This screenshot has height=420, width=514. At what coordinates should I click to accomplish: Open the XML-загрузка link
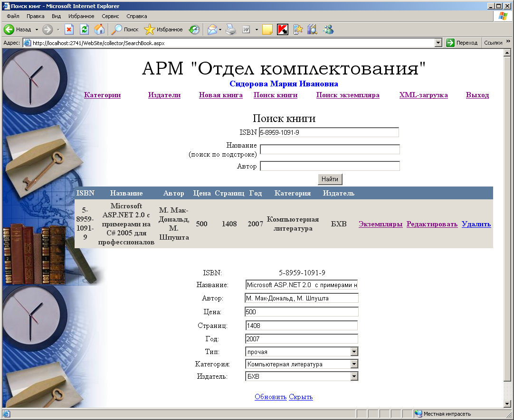[x=424, y=95]
